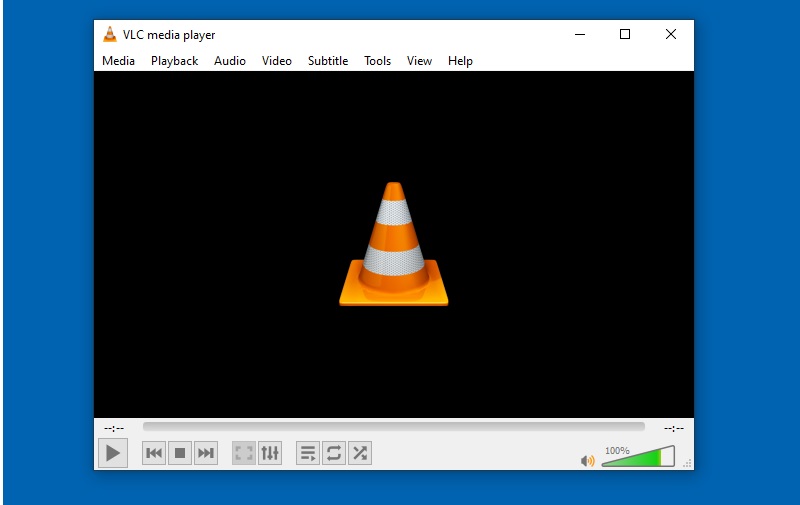
Task: Click the seek progress bar
Action: [x=393, y=426]
